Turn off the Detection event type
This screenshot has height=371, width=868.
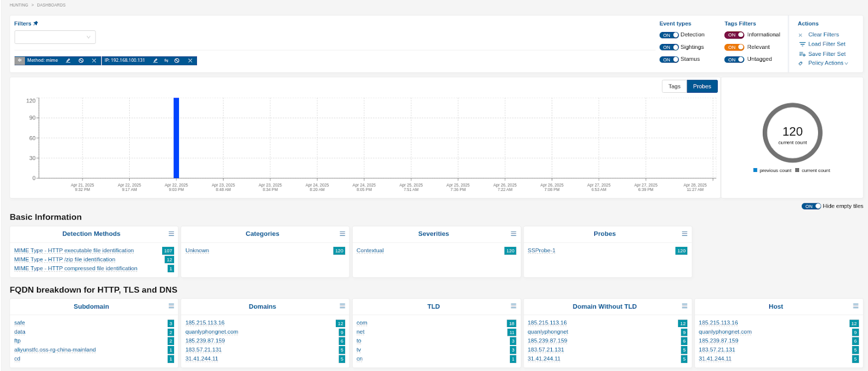pyautogui.click(x=669, y=35)
